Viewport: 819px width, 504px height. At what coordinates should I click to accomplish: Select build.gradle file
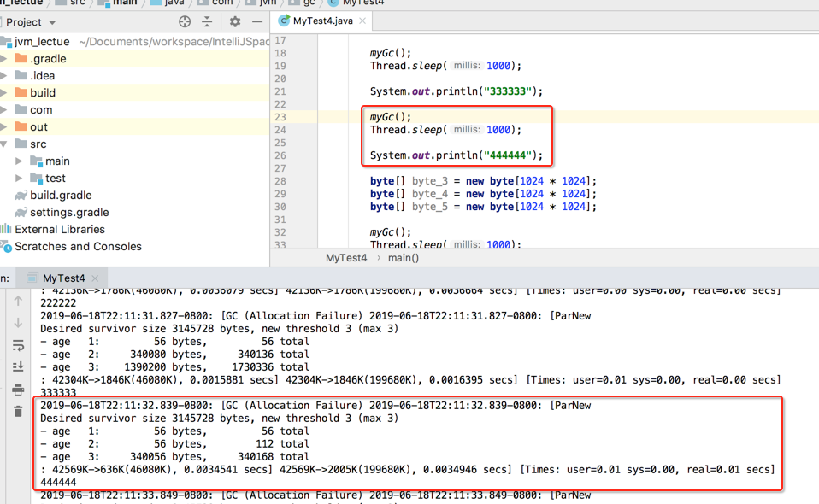[61, 195]
